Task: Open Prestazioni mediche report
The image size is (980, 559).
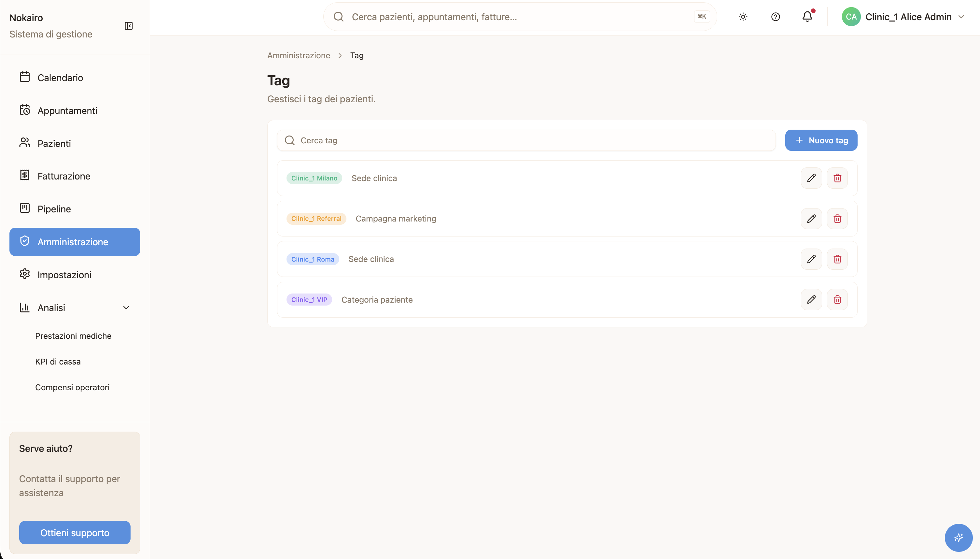Action: click(x=73, y=336)
